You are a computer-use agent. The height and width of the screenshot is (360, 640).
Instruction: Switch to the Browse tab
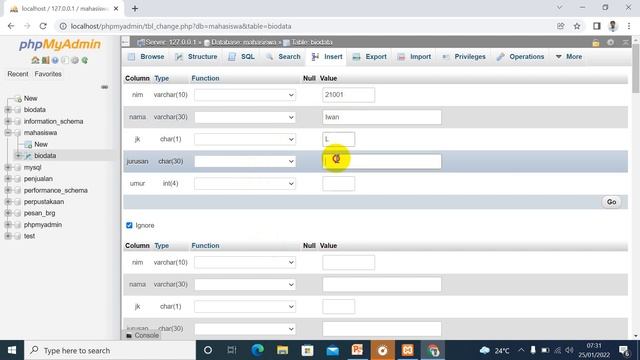(x=146, y=57)
